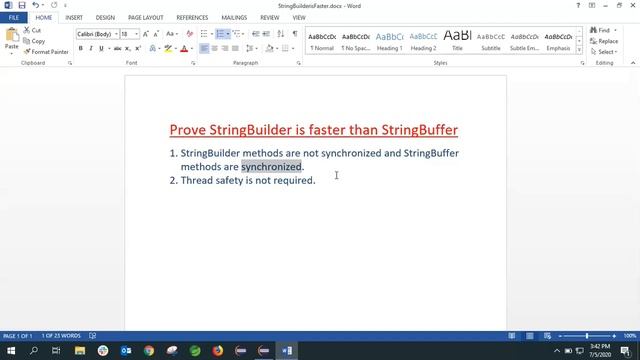This screenshot has width=640, height=360.
Task: Sort the selected paragraphs
Action: (x=280, y=34)
